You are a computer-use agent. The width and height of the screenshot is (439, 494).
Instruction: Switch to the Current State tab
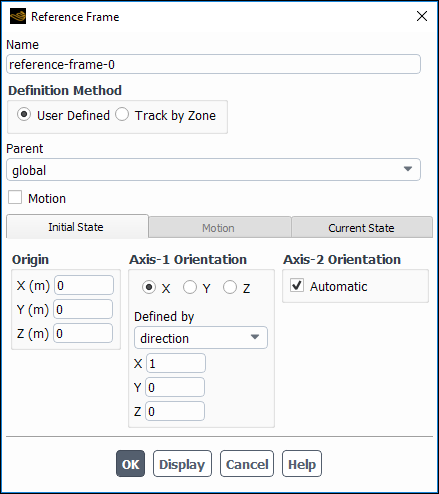[362, 227]
